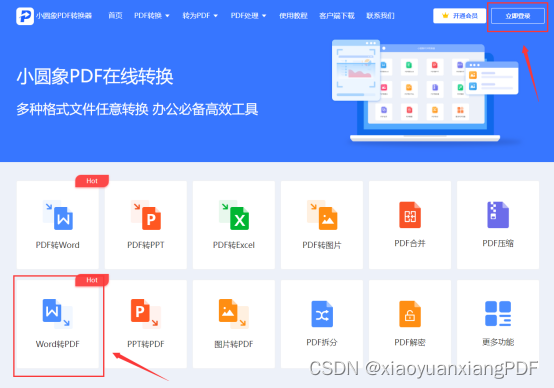Open the PDF合并 merge icon
Viewport: 554px width, 388px height.
(410, 215)
